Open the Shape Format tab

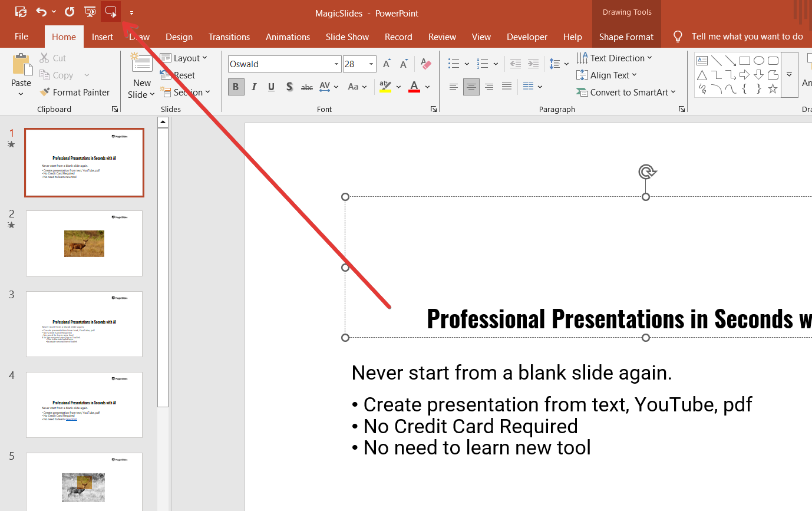(626, 37)
